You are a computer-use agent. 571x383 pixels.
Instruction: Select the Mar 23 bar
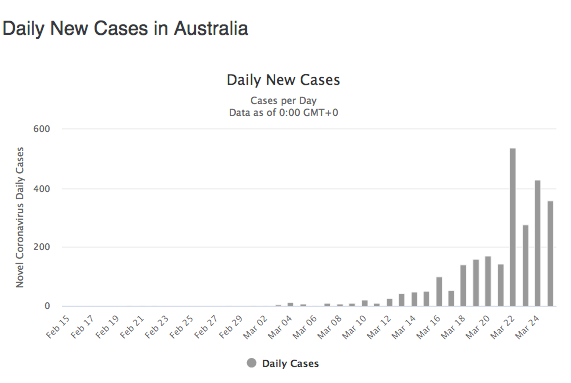point(525,265)
